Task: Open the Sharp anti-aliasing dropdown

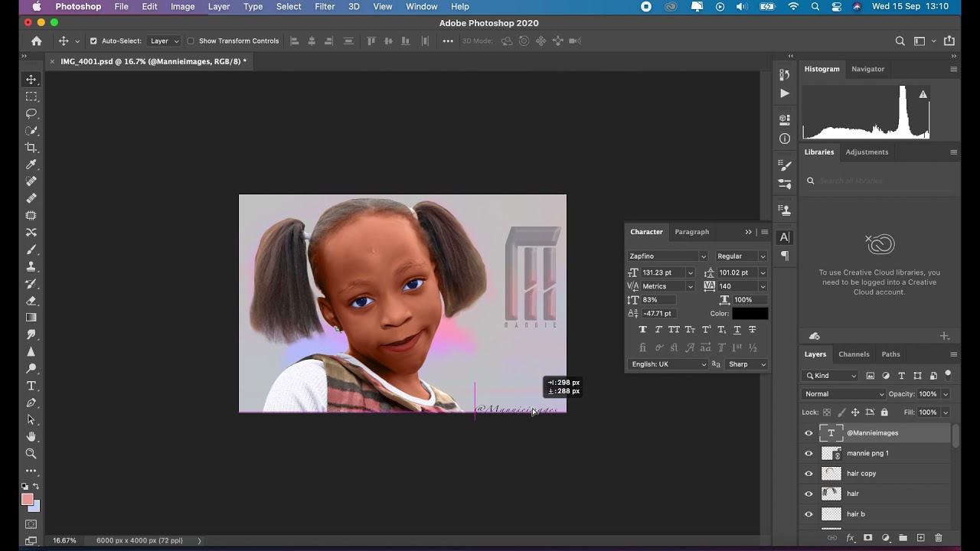Action: pos(746,364)
